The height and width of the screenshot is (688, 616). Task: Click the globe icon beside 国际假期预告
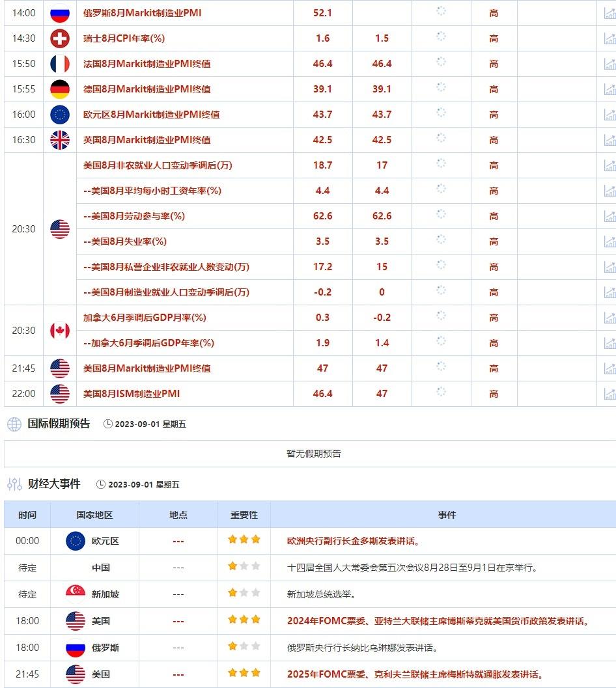click(12, 424)
